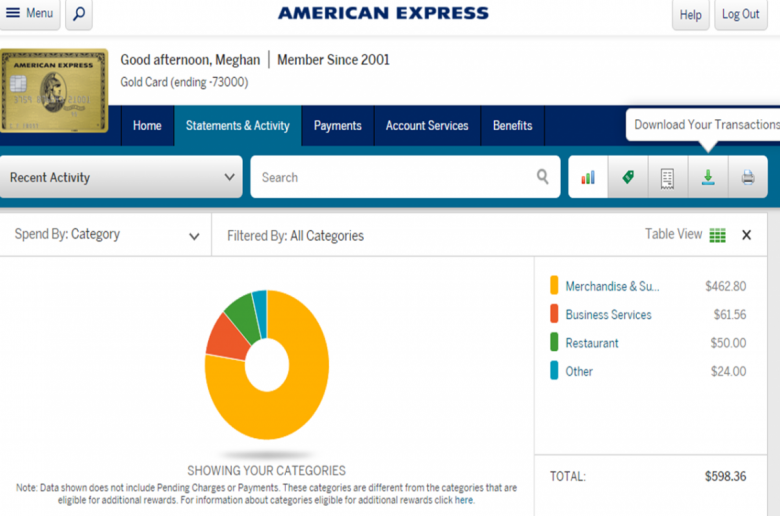Close the spending category panel
The width and height of the screenshot is (780, 516).
coord(746,235)
